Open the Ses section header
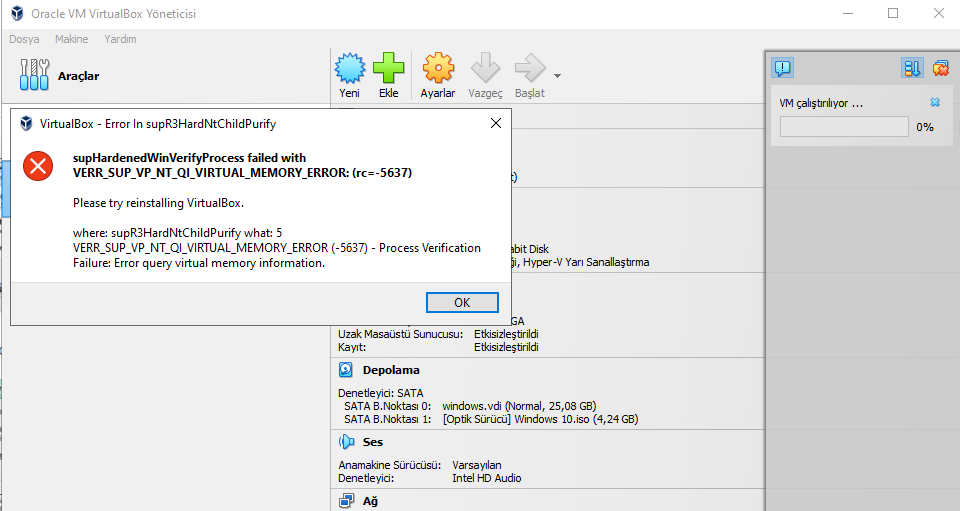The height and width of the screenshot is (511, 960). (373, 442)
